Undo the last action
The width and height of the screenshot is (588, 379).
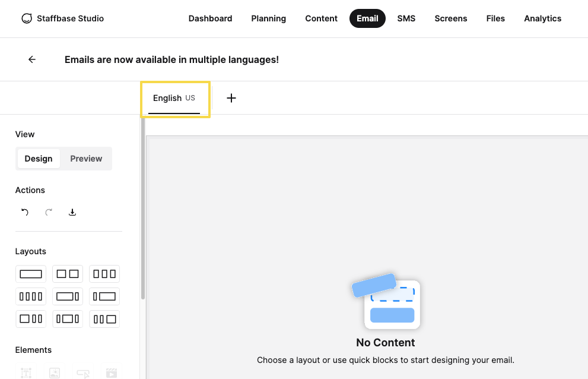pos(25,212)
